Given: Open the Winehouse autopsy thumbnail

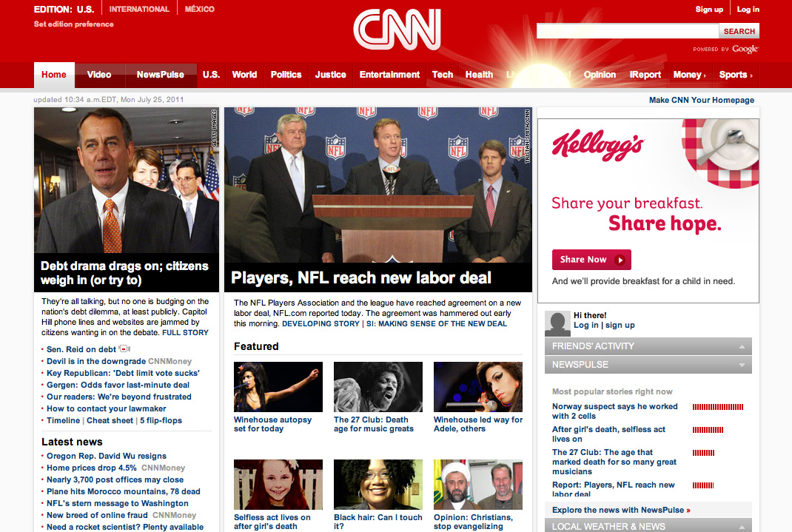Looking at the screenshot, I should 278,387.
